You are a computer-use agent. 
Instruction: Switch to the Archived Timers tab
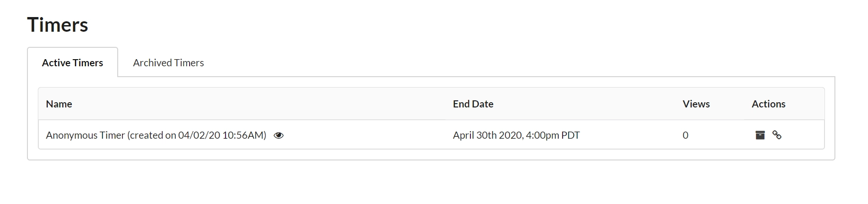click(168, 63)
